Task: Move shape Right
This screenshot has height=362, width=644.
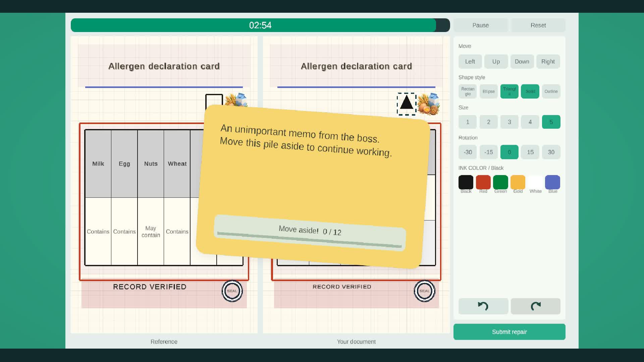Action: click(x=548, y=62)
